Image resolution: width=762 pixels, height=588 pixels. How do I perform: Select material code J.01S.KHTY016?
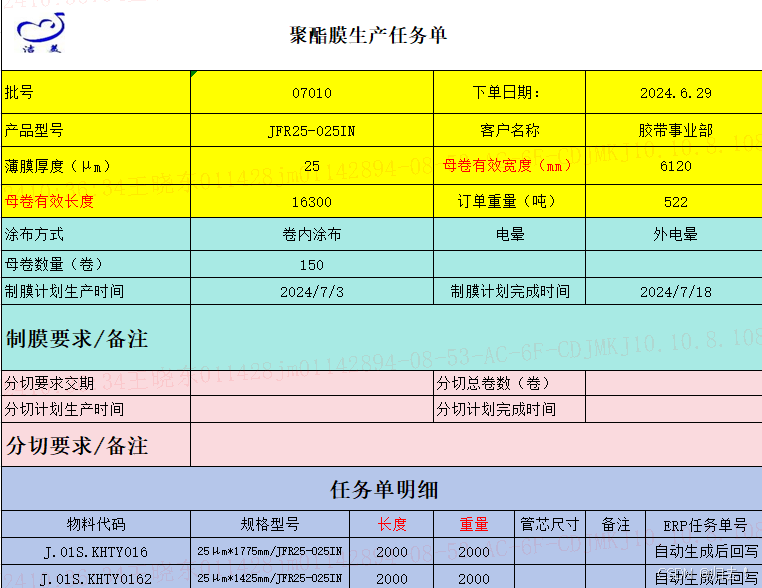point(96,552)
